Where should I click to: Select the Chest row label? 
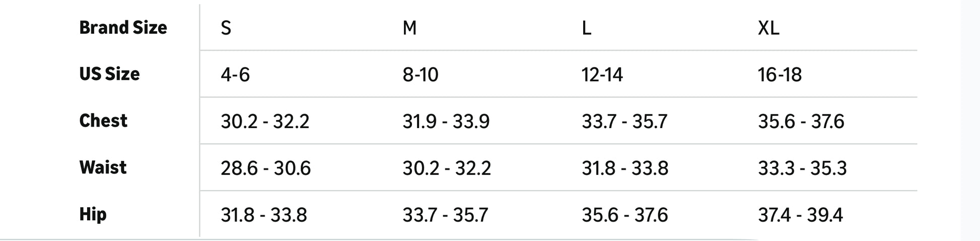103,121
